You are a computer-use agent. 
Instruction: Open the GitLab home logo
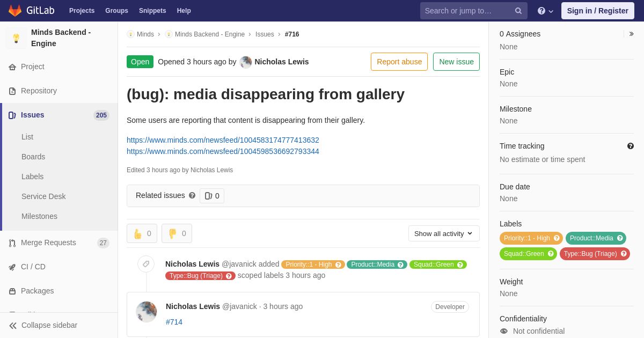[31, 11]
